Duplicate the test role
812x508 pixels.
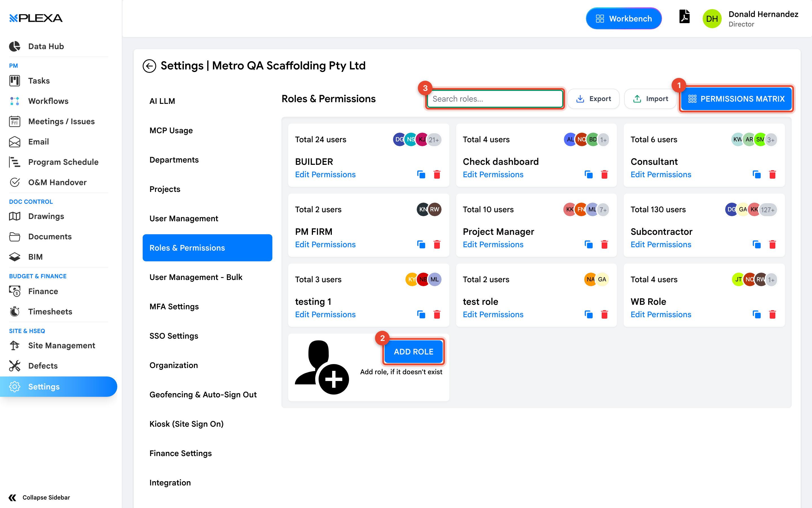tap(588, 314)
